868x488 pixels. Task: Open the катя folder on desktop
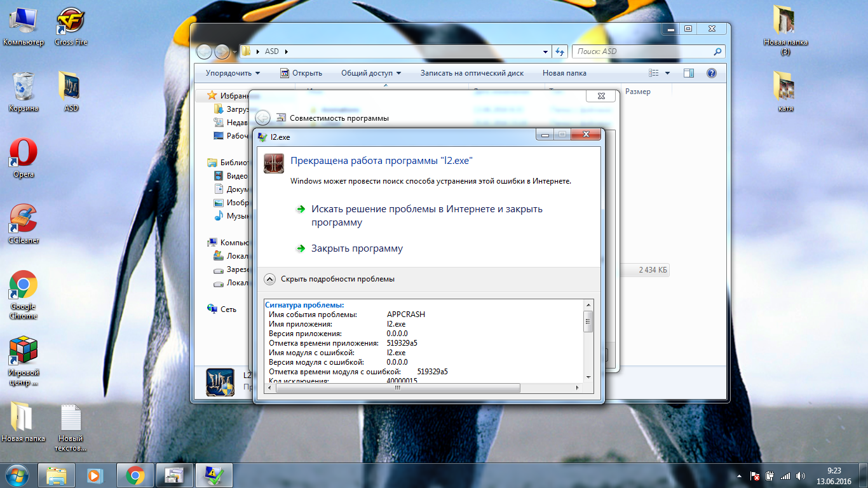tap(785, 88)
